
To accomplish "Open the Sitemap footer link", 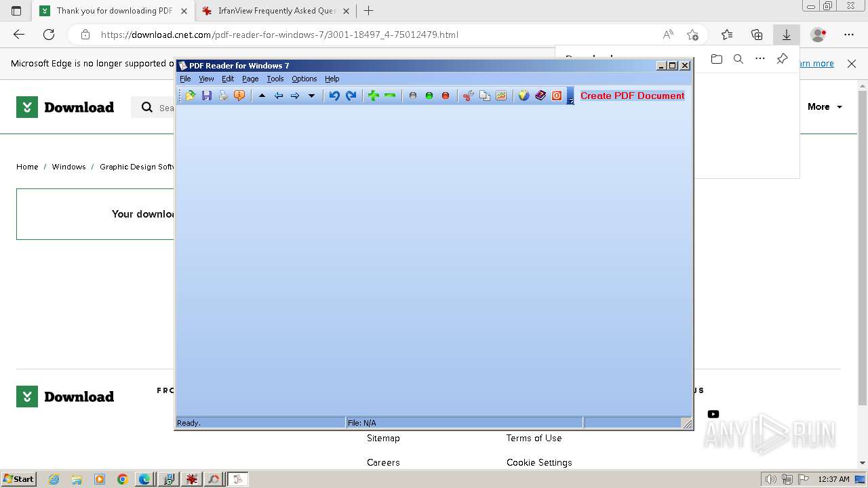I will 383,438.
